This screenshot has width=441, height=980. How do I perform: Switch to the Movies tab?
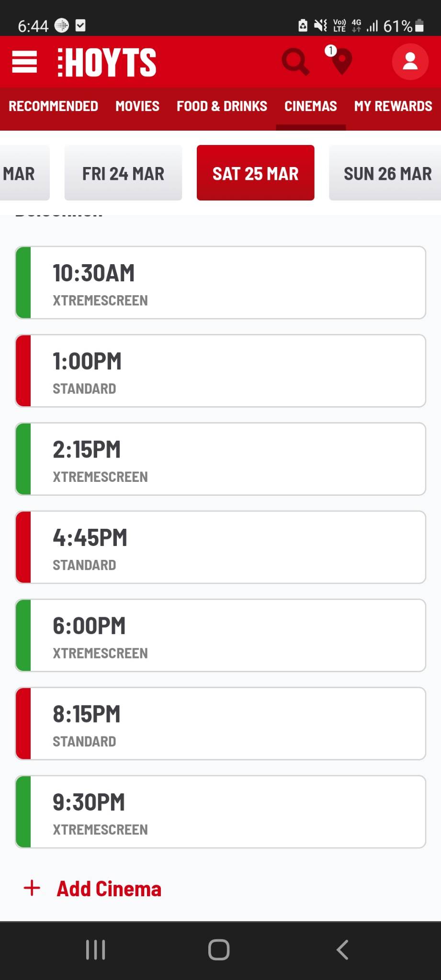[137, 106]
